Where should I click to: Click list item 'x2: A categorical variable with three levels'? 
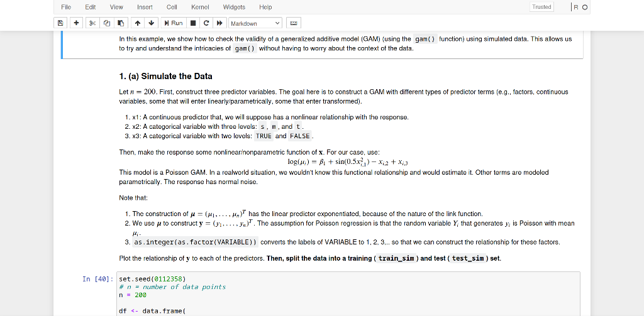coord(218,126)
